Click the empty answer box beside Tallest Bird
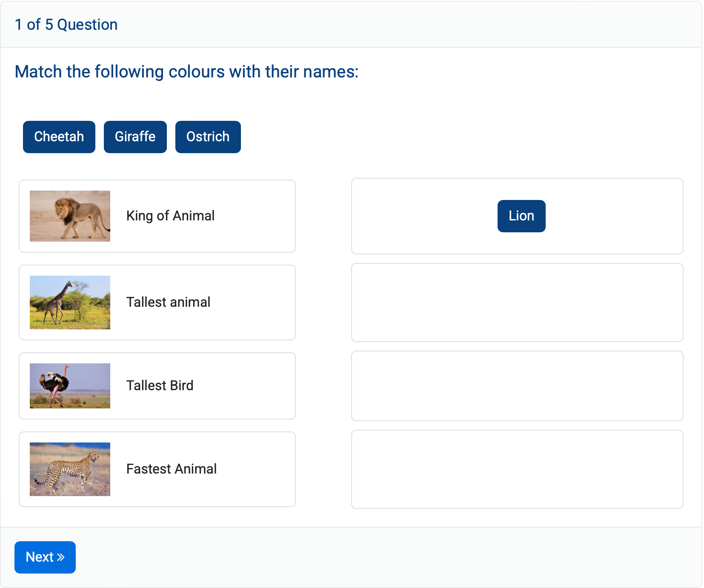Screen dimensions: 704x588 pyautogui.click(x=517, y=386)
